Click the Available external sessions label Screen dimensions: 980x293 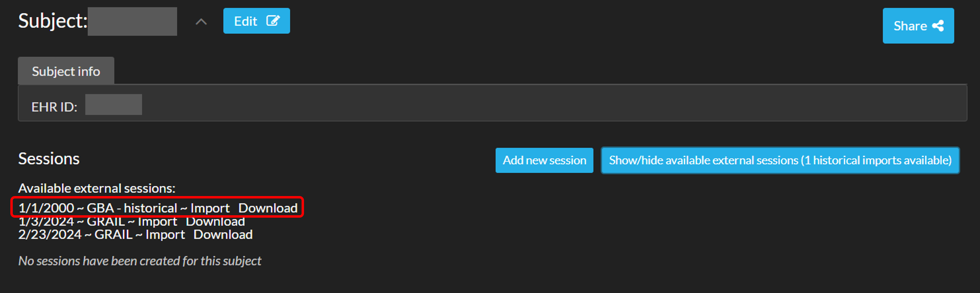point(97,188)
